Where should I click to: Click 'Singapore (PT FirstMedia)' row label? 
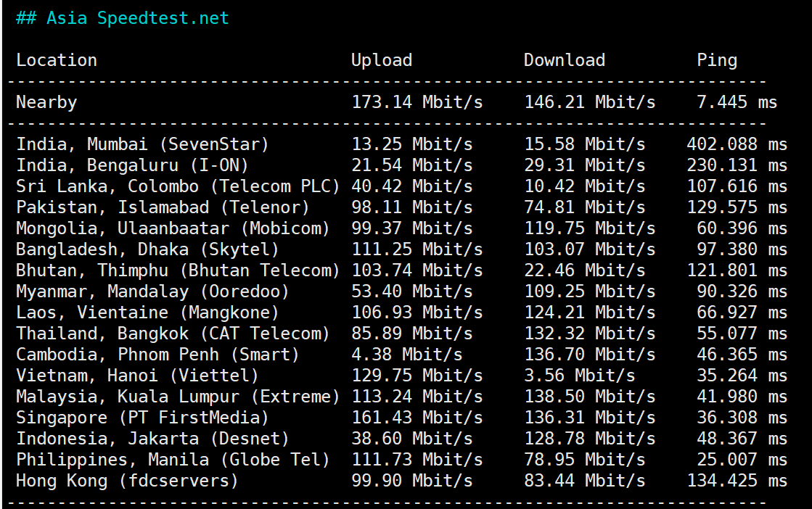143,418
